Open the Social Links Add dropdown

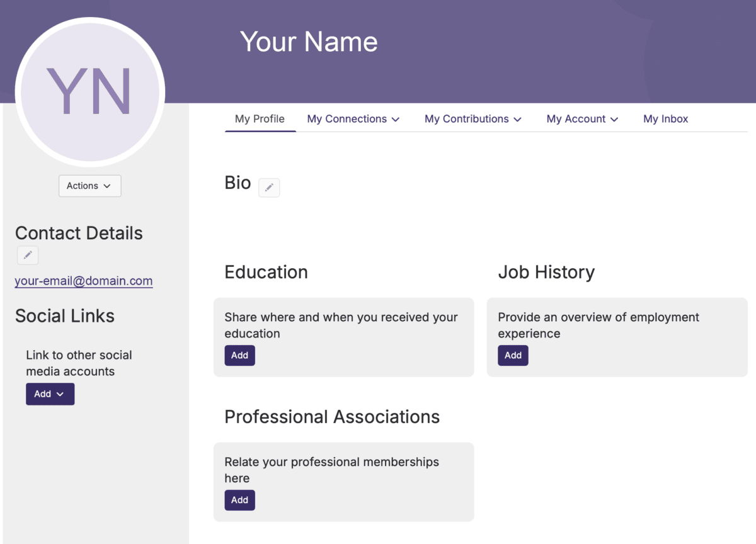point(50,394)
